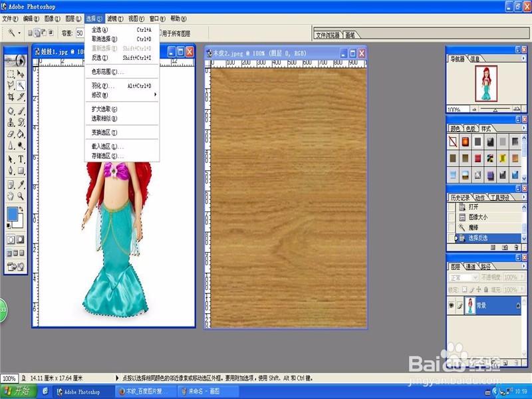Open Layers panel flyout menu arrow
This screenshot has height=399, width=532.
point(523,267)
